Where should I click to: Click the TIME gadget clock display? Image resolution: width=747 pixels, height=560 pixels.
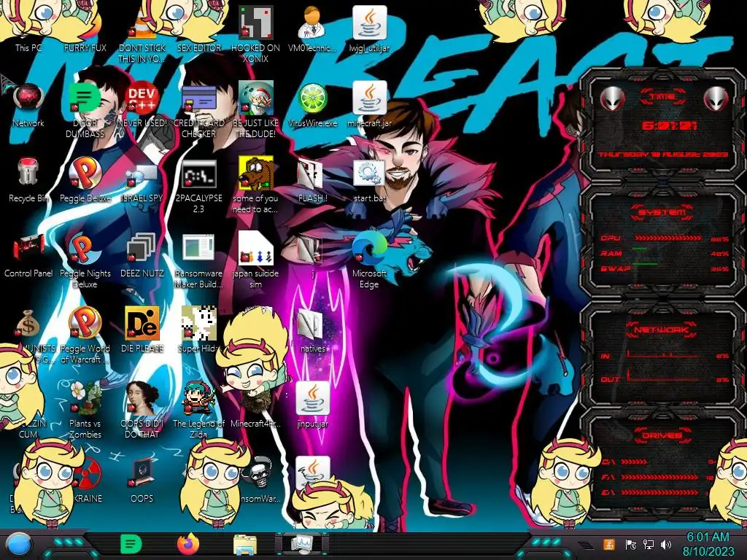[x=669, y=125]
